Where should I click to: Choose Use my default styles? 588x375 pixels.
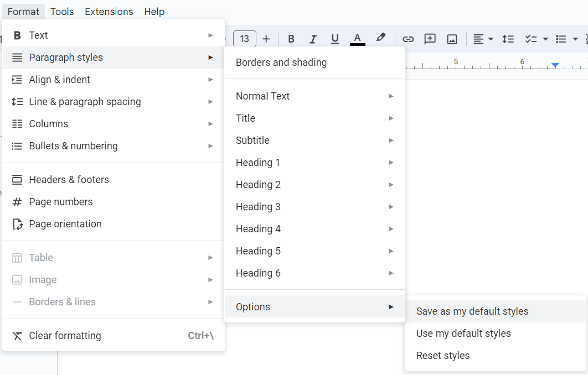(x=463, y=334)
